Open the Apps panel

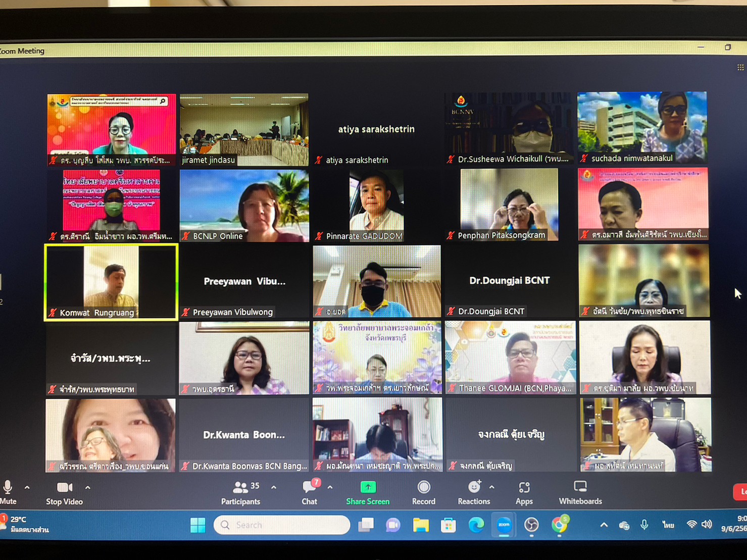[524, 492]
